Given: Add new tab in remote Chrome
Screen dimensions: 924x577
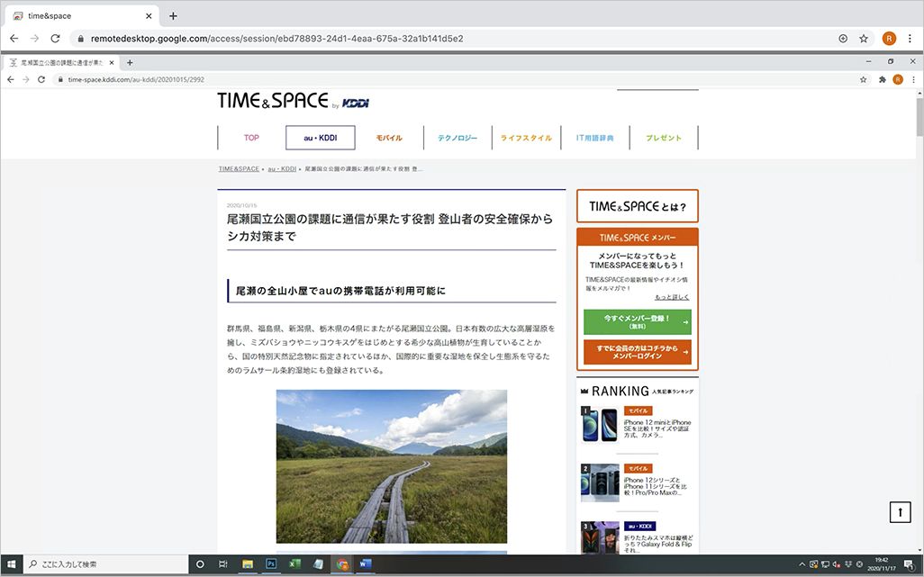Looking at the screenshot, I should click(x=130, y=62).
